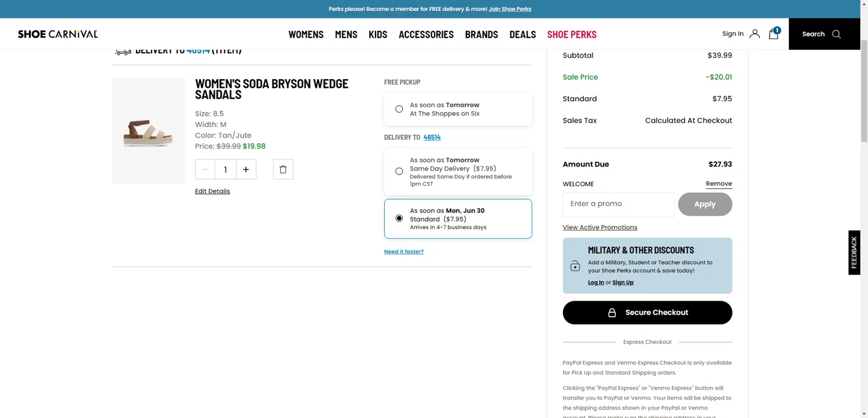
Task: Delete item using trash can icon
Action: point(283,169)
